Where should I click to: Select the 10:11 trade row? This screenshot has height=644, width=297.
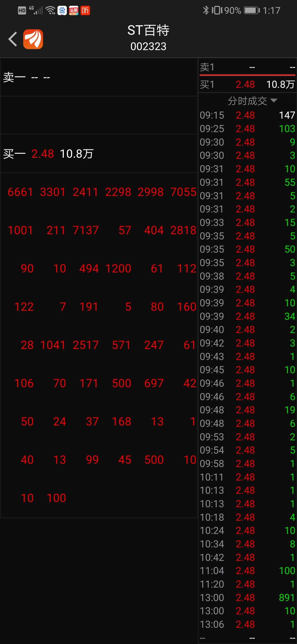pos(248,477)
